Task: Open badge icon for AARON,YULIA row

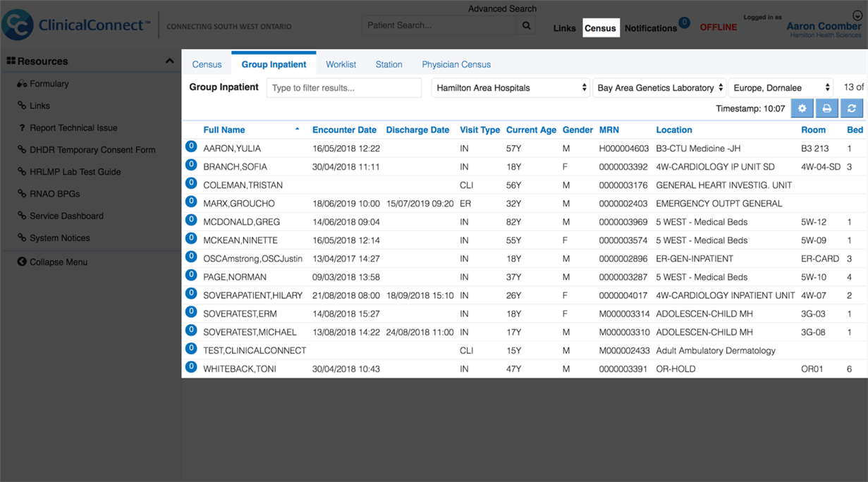Action: (190, 147)
